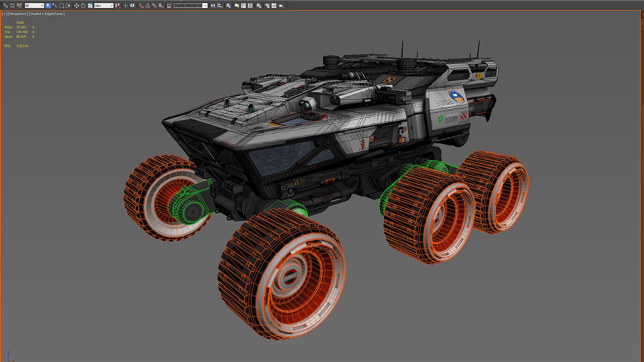Image resolution: width=644 pixels, height=362 pixels.
Task: Toggle the Graphite Ribbon display
Action: pos(237,6)
